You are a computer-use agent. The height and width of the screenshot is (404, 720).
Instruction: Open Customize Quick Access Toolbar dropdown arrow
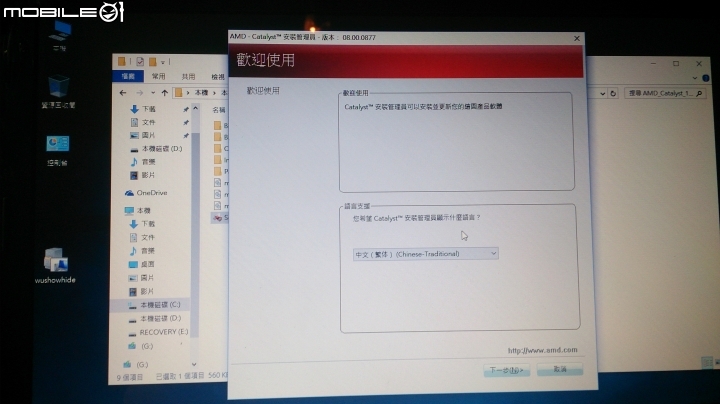coord(163,62)
